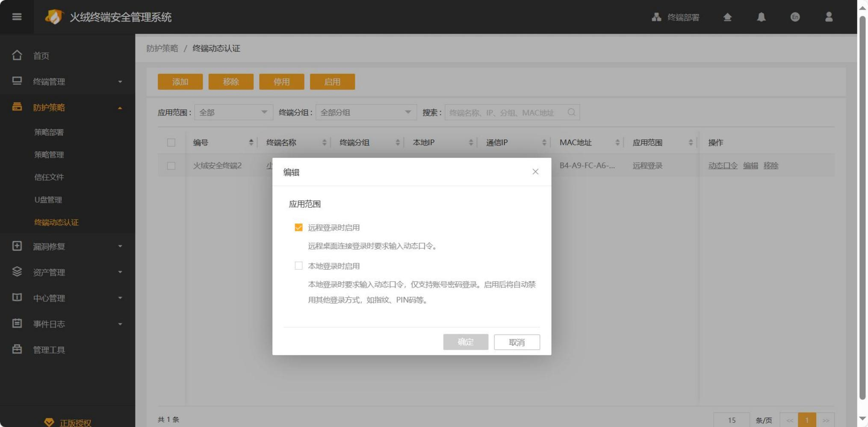
Task: Go to U盘管理 menu item
Action: pyautogui.click(x=48, y=200)
